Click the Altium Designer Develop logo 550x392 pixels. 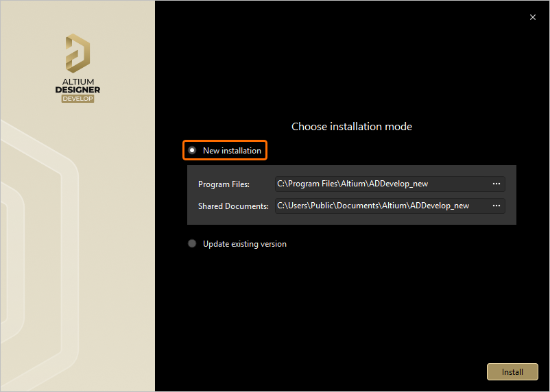click(78, 69)
